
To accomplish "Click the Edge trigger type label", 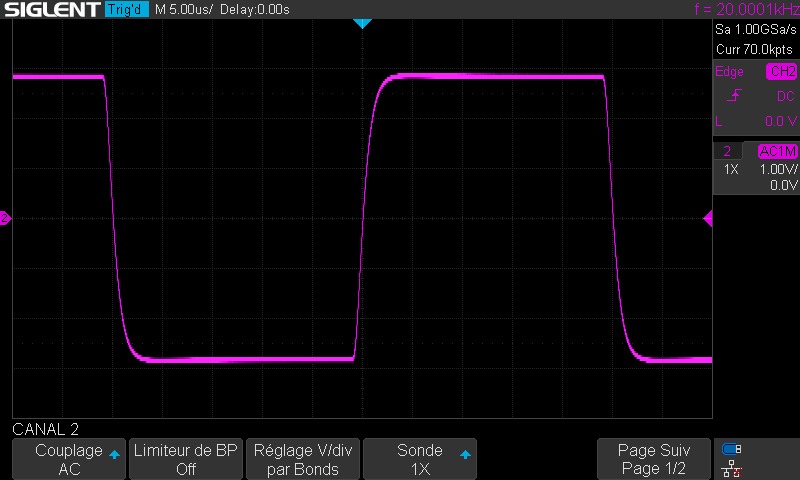I will click(x=729, y=71).
